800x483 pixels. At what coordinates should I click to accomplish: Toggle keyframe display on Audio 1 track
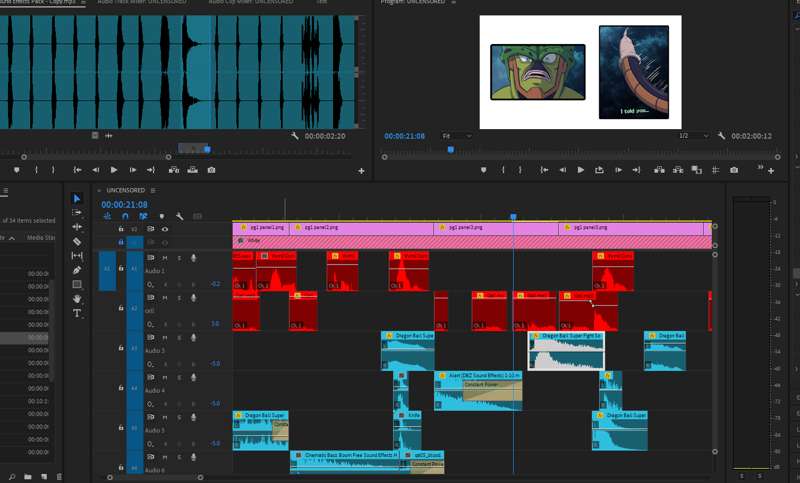point(150,285)
